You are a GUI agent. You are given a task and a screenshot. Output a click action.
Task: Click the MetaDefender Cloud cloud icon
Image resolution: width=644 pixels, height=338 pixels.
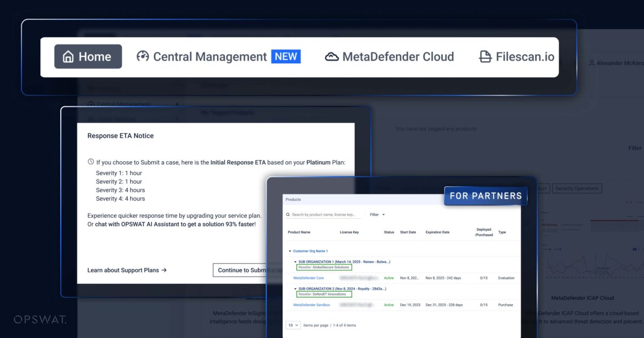[333, 56]
